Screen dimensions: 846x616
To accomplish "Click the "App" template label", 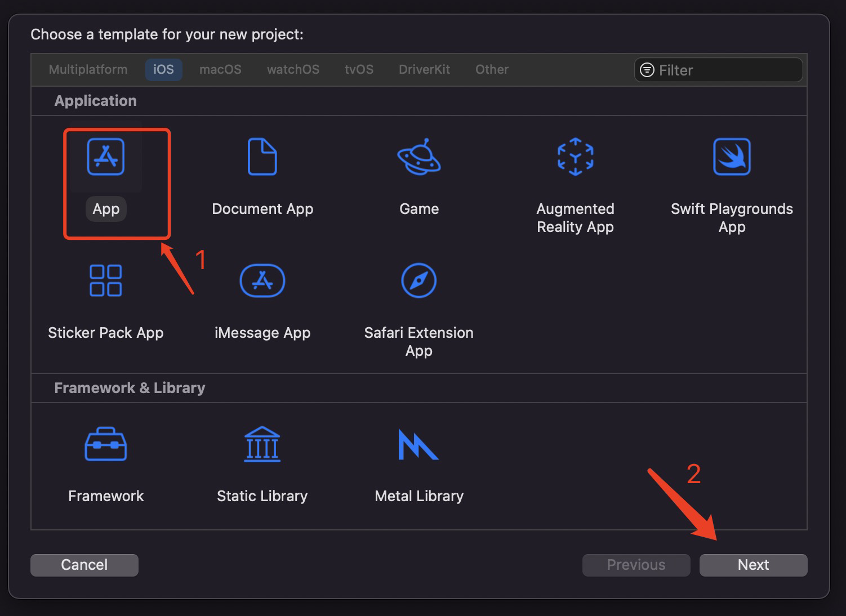I will [x=106, y=209].
